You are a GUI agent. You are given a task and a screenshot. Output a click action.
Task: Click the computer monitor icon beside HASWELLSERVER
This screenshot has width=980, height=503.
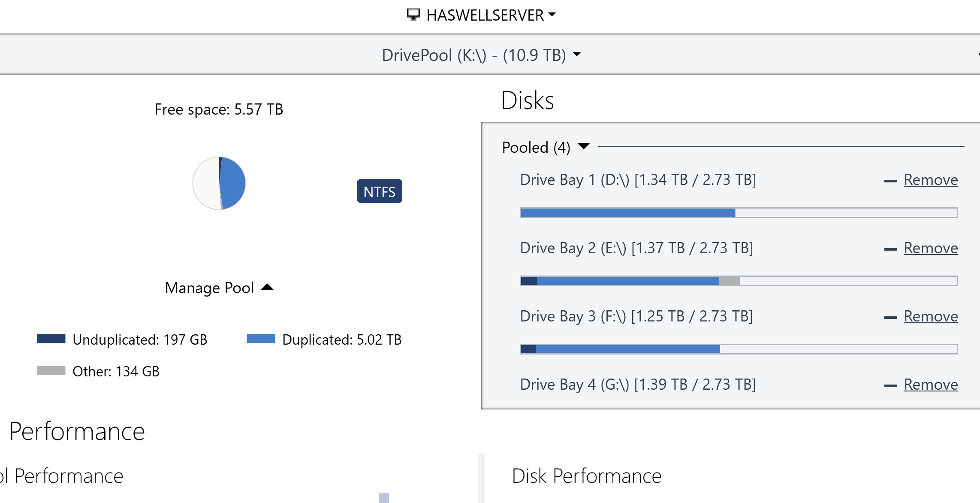[x=413, y=14]
